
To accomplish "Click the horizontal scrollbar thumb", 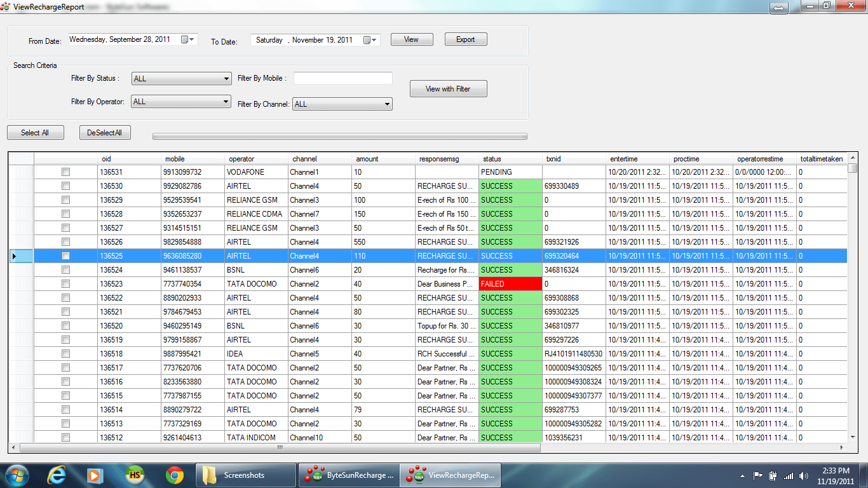I will pos(280,447).
